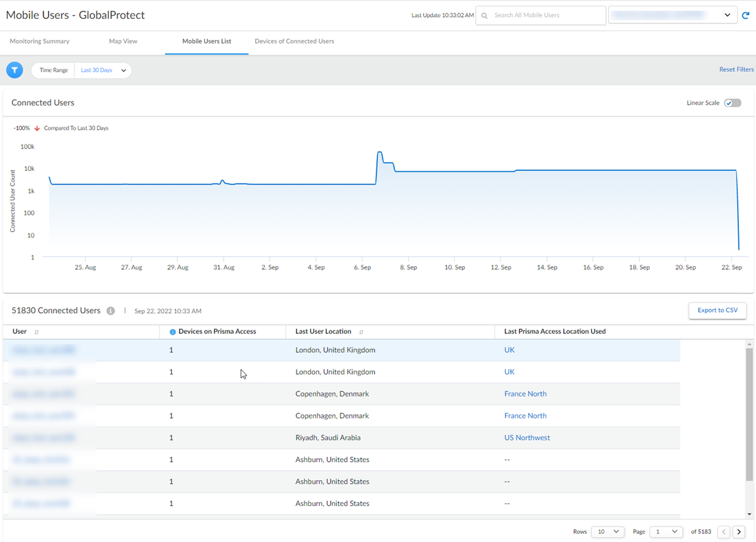Click the Connected Users info icon
This screenshot has height=542, width=756.
(111, 311)
